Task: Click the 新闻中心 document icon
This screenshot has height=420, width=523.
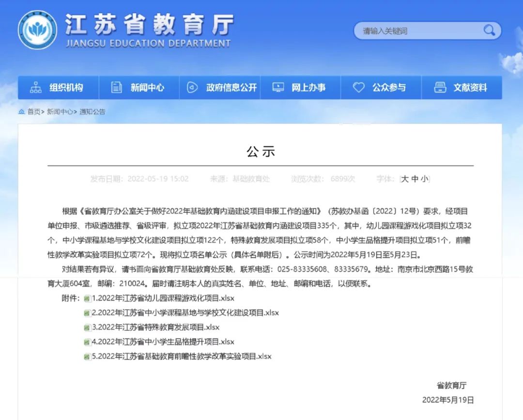Action: tap(116, 87)
